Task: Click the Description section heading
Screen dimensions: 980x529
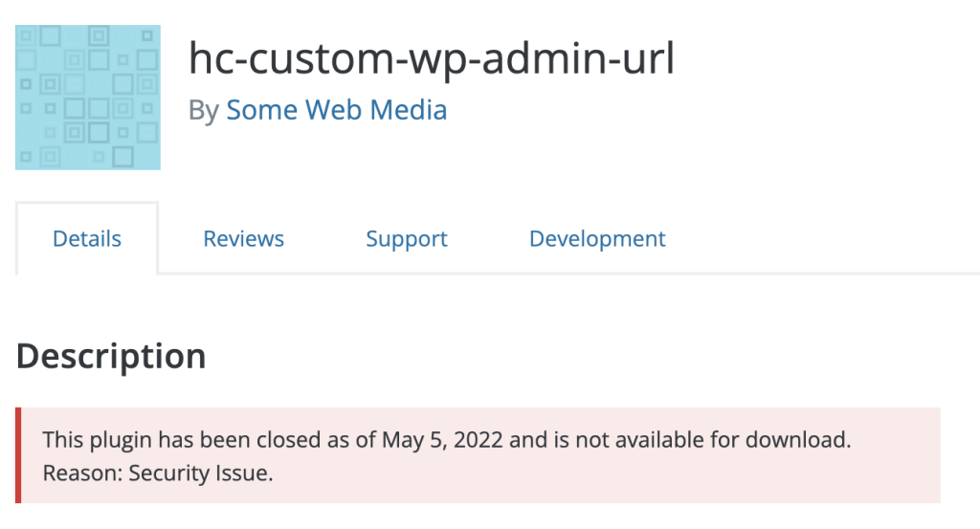Action: coord(111,356)
